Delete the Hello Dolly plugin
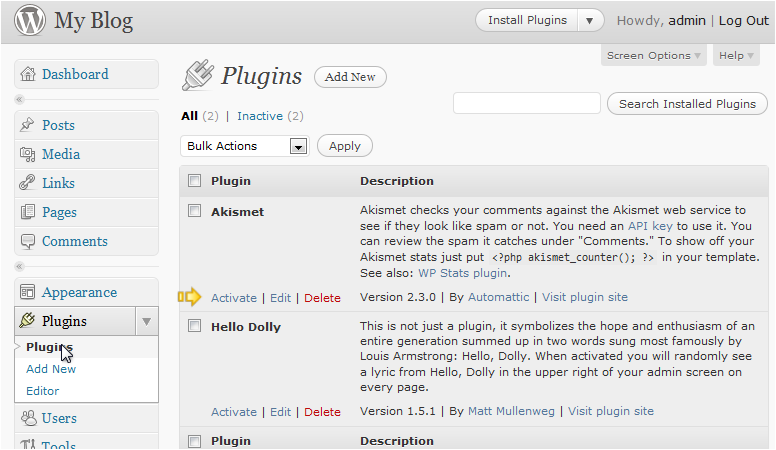Screen dimensions: 776x450 [322, 412]
